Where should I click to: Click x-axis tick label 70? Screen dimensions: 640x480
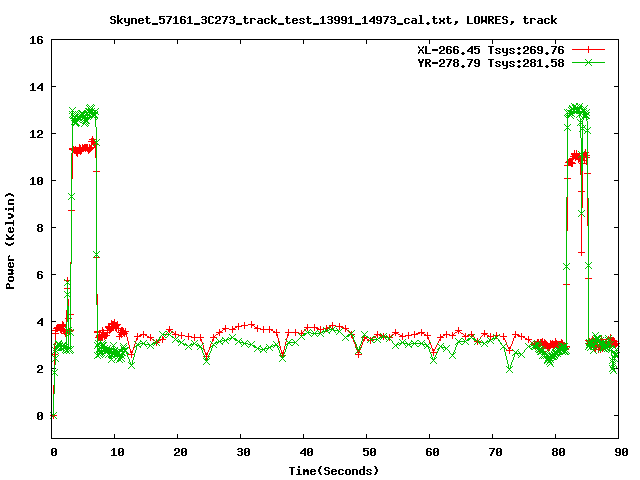[495, 452]
